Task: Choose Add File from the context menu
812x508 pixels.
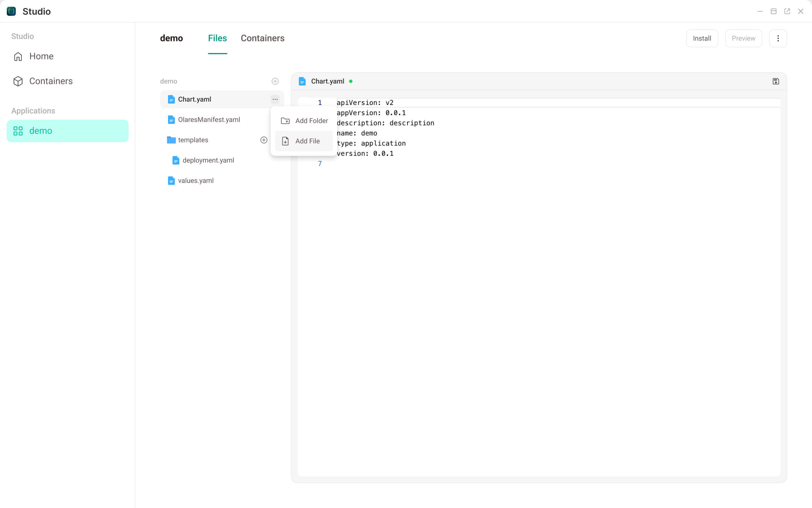Action: click(308, 141)
